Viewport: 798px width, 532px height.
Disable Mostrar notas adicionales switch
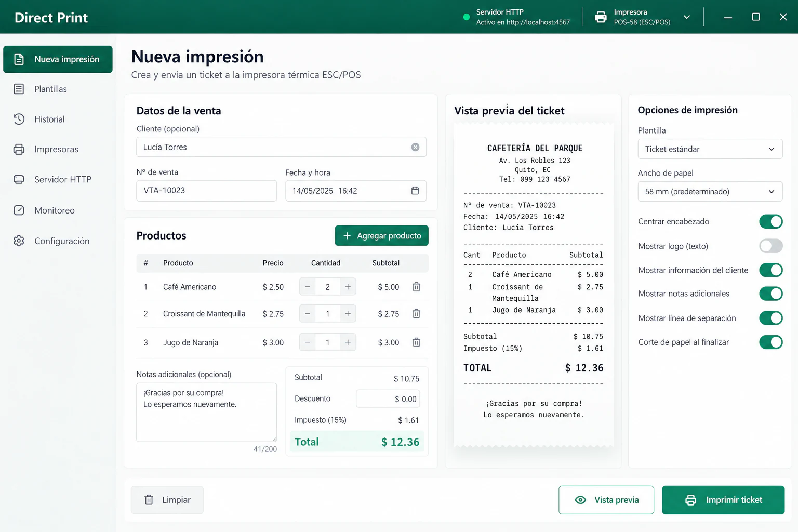[x=770, y=294]
